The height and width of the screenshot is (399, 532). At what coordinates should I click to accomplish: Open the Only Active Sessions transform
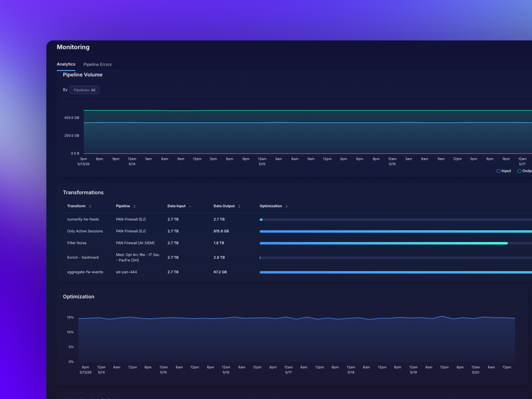click(x=85, y=231)
